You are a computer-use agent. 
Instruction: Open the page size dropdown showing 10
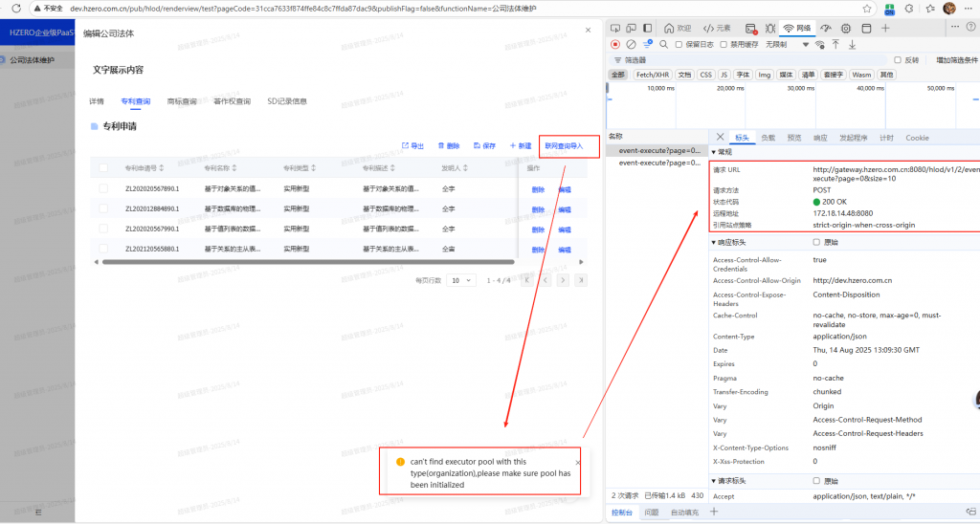pos(461,280)
